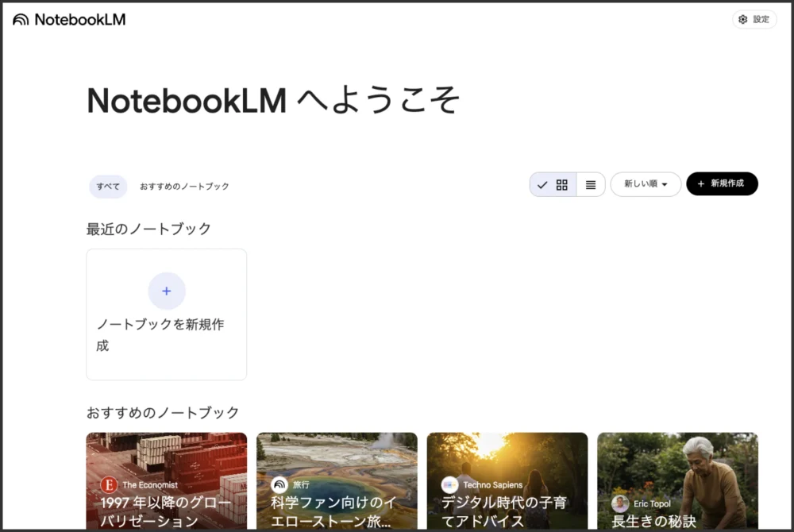
Task: Open the 新しい順 sort dropdown
Action: tap(645, 184)
